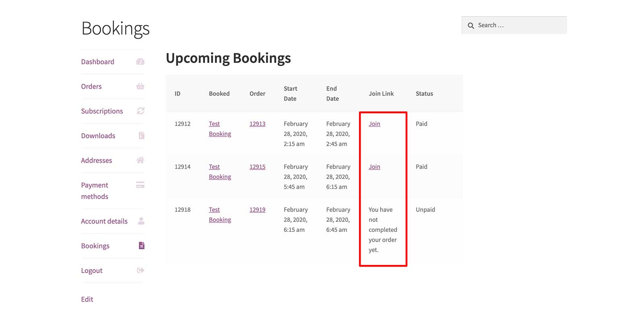Image resolution: width=644 pixels, height=312 pixels.
Task: Click the Account details user icon
Action: (141, 221)
